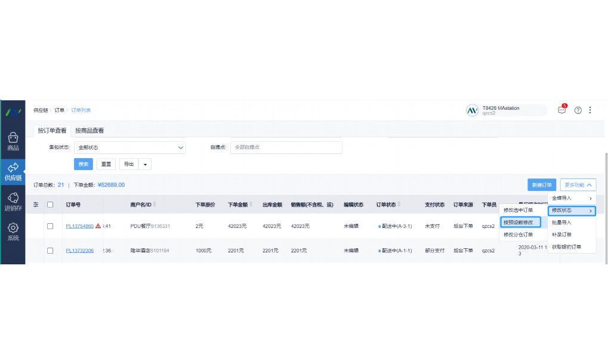Open the help question-mark icon
This screenshot has height=364, width=608.
(x=578, y=110)
